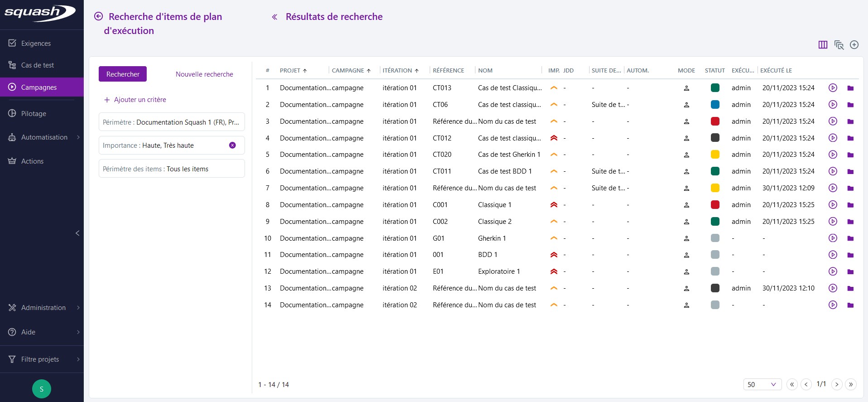868x402 pixels.
Task: Click user mode icon on CT013 row
Action: (686, 88)
